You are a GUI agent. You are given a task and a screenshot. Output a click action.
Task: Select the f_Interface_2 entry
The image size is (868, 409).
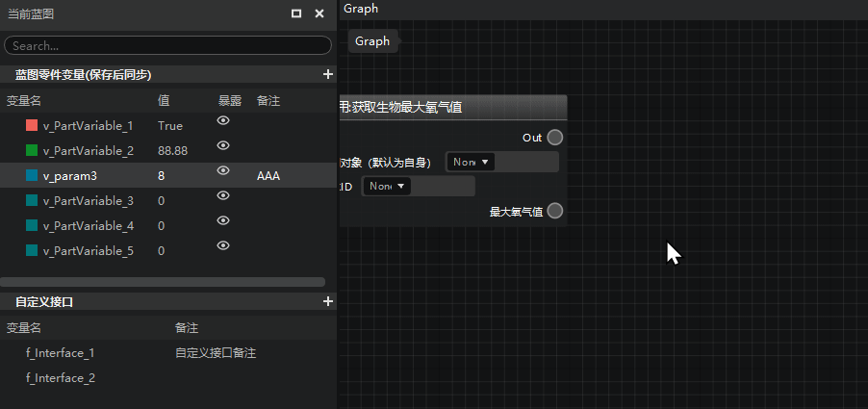(61, 378)
